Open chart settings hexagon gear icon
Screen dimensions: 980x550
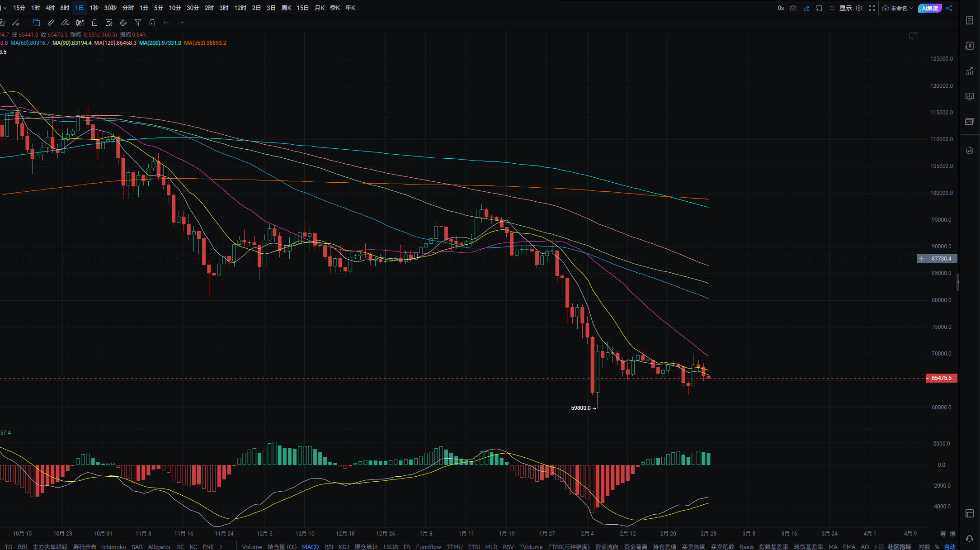(859, 8)
